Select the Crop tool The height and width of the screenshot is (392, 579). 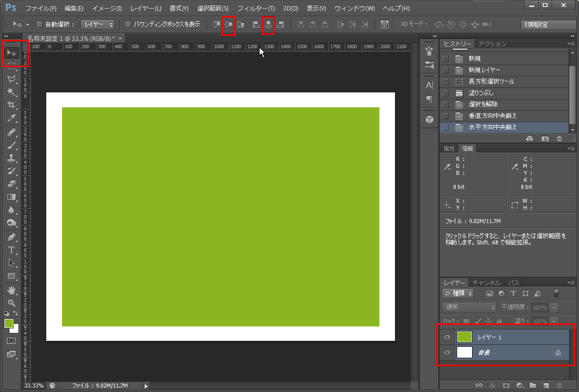point(12,105)
